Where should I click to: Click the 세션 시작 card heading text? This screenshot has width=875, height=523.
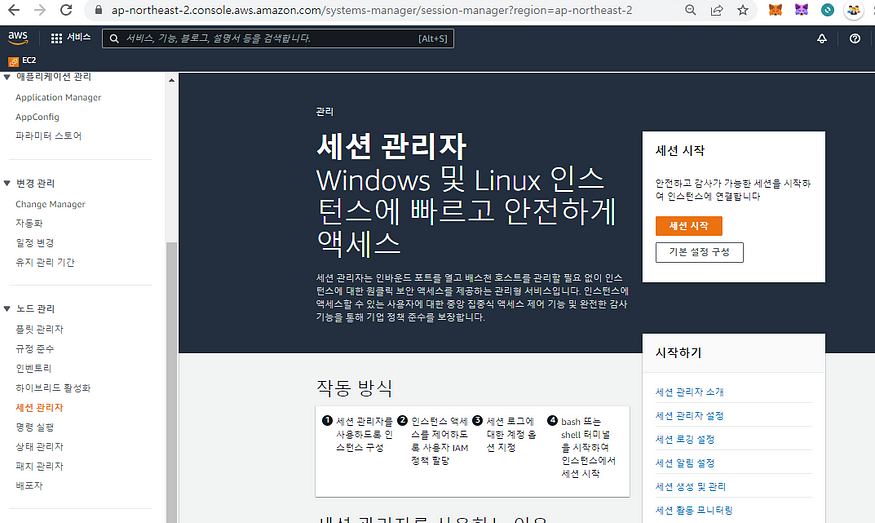tap(680, 151)
